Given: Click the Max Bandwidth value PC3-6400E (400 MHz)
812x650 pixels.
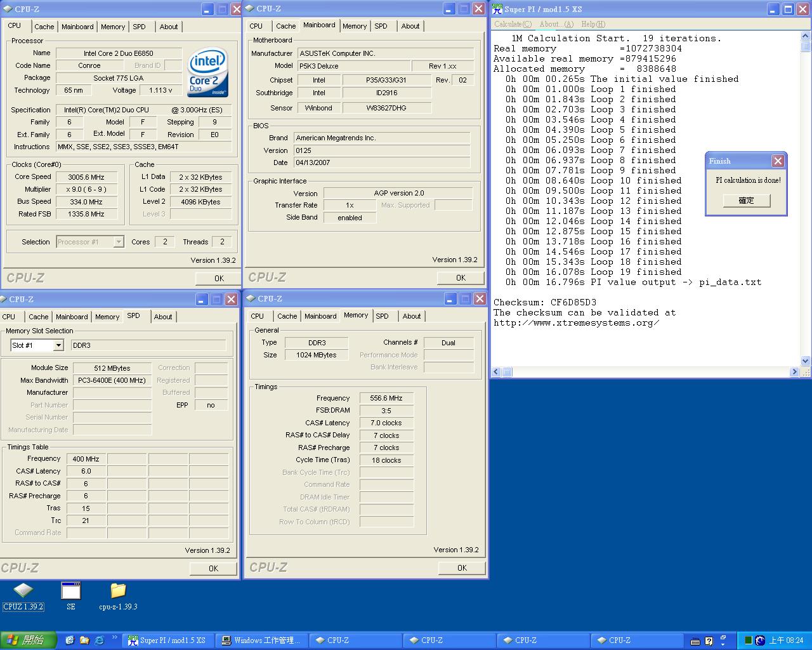Looking at the screenshot, I should [x=112, y=380].
